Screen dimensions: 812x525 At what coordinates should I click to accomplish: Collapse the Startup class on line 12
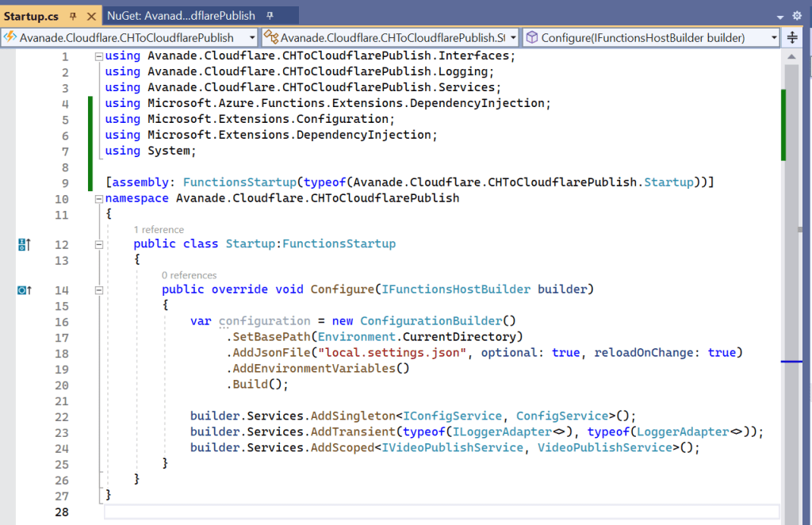pos(98,244)
